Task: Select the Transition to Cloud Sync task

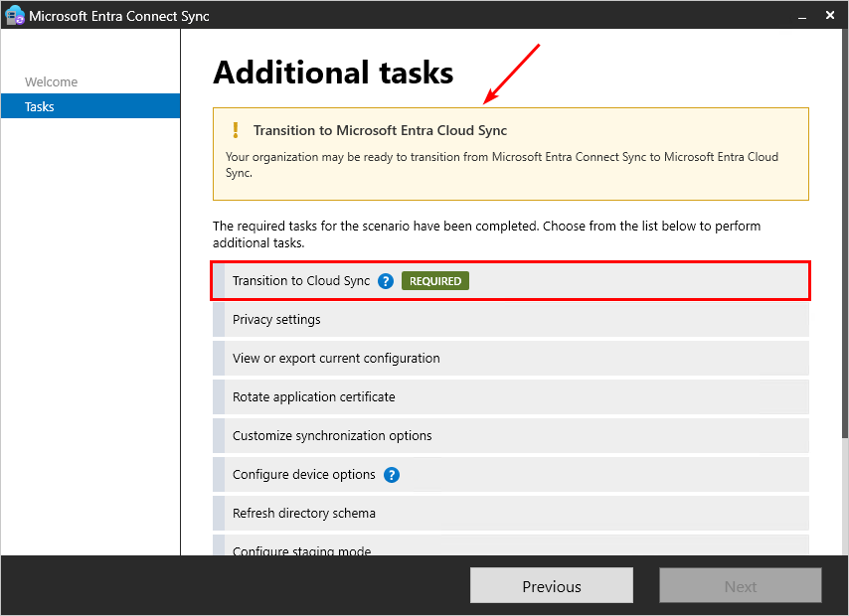Action: [511, 281]
